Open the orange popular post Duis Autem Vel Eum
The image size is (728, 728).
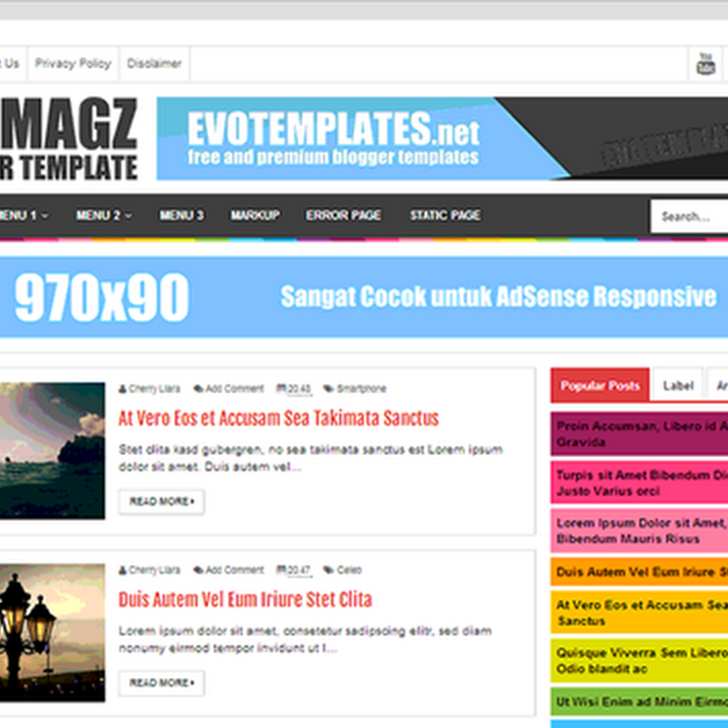[640, 571]
